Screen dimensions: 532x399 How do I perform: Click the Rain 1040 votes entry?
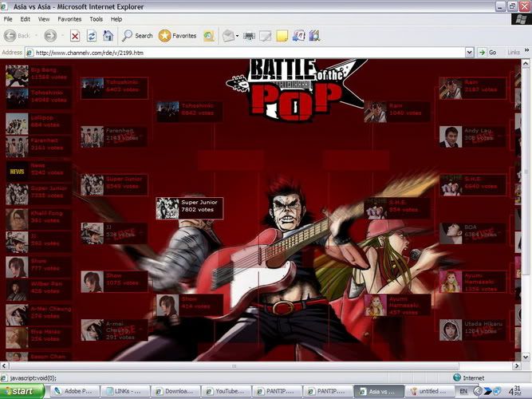[x=397, y=112]
